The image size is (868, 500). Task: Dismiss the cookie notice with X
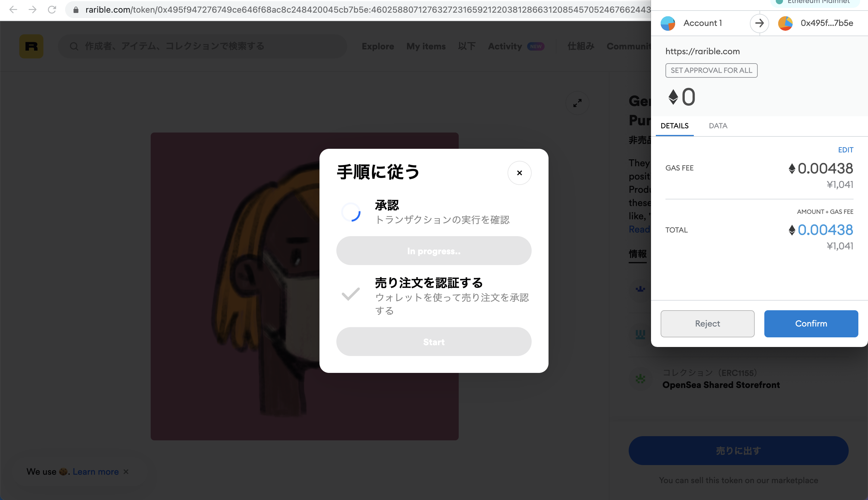click(x=126, y=471)
